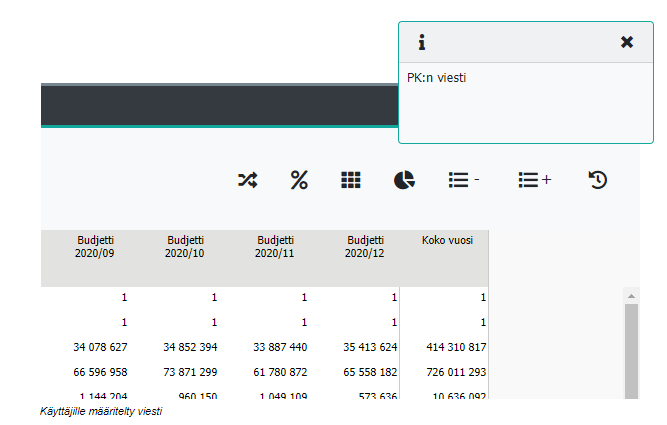The width and height of the screenshot is (667, 425).
Task: Show the pie chart view
Action: coord(404,180)
